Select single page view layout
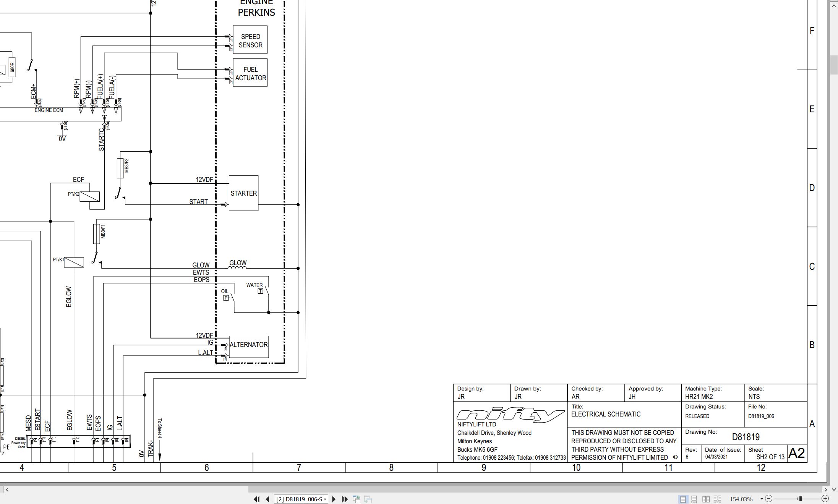Viewport: 838px width, 504px height. pos(683,499)
